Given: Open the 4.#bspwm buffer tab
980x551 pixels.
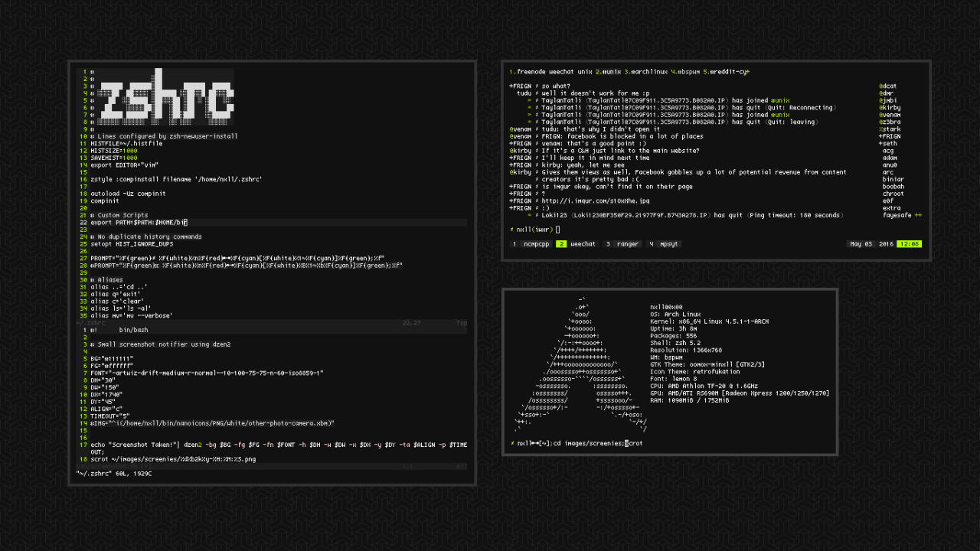Looking at the screenshot, I should (685, 72).
